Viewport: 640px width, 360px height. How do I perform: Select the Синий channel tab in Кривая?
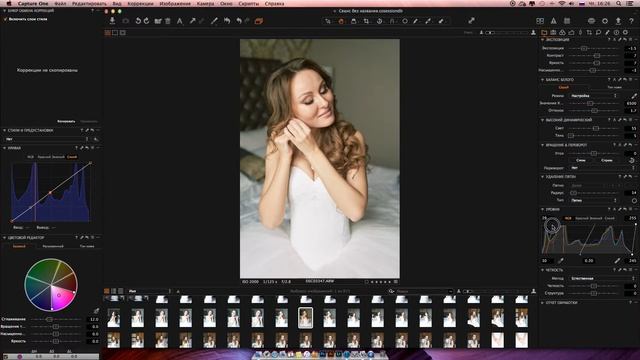click(x=72, y=157)
